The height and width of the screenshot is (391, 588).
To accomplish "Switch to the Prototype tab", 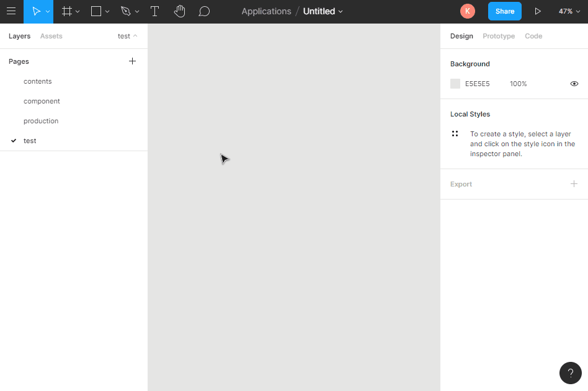I will pos(499,36).
